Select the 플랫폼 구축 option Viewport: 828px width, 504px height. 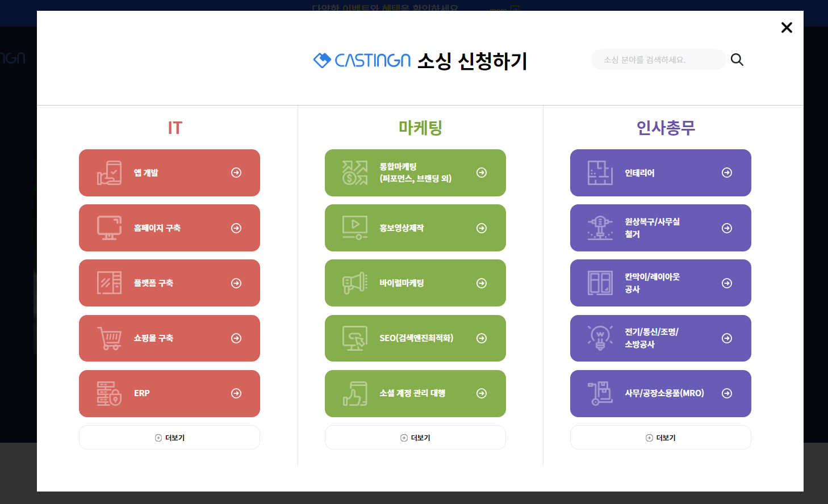169,283
